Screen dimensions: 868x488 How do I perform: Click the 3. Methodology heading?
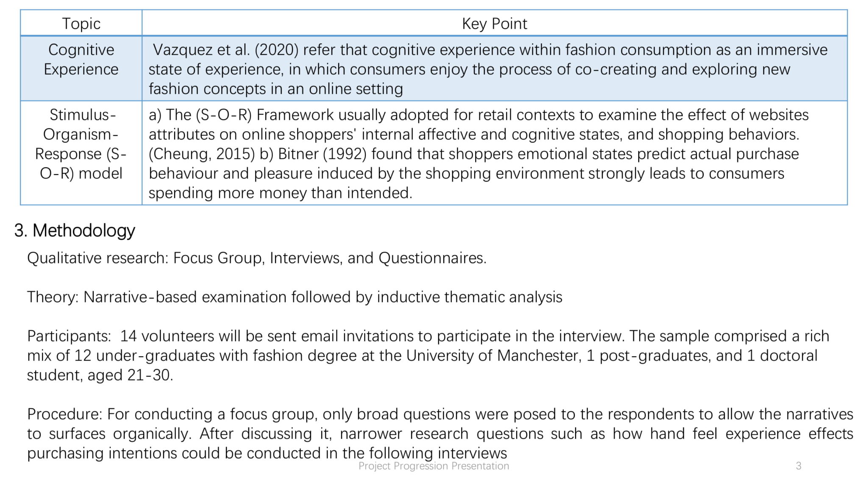pos(75,230)
